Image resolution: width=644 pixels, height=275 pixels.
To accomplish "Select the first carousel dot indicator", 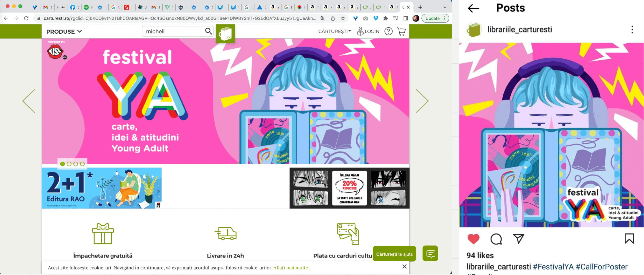I will click(x=63, y=164).
